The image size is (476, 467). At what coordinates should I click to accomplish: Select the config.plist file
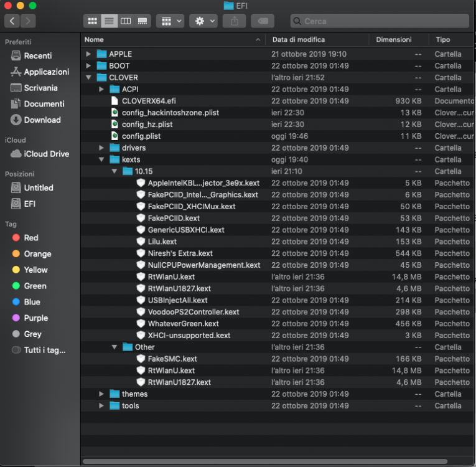(x=277, y=136)
